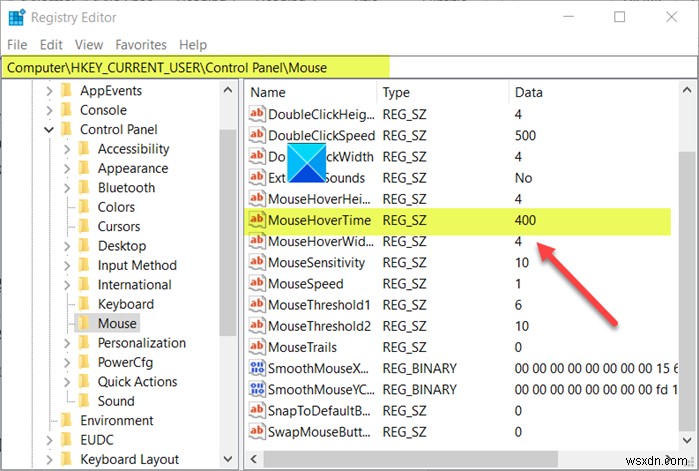Sort values by the Name column header

pos(311,92)
